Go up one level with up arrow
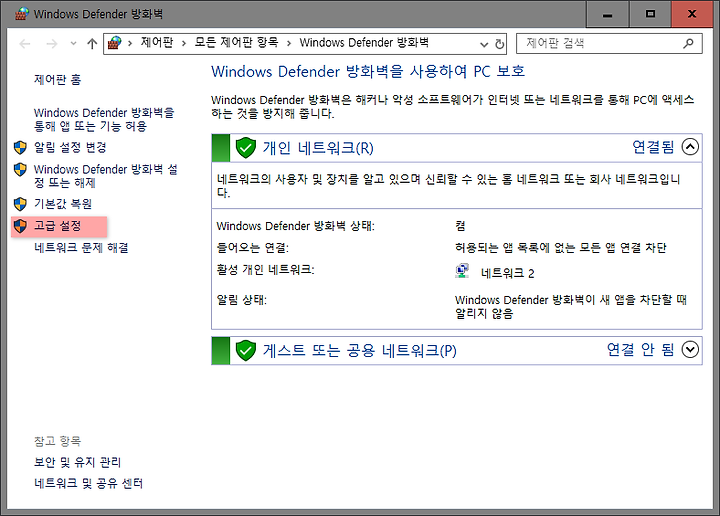The height and width of the screenshot is (516, 720). tap(92, 44)
